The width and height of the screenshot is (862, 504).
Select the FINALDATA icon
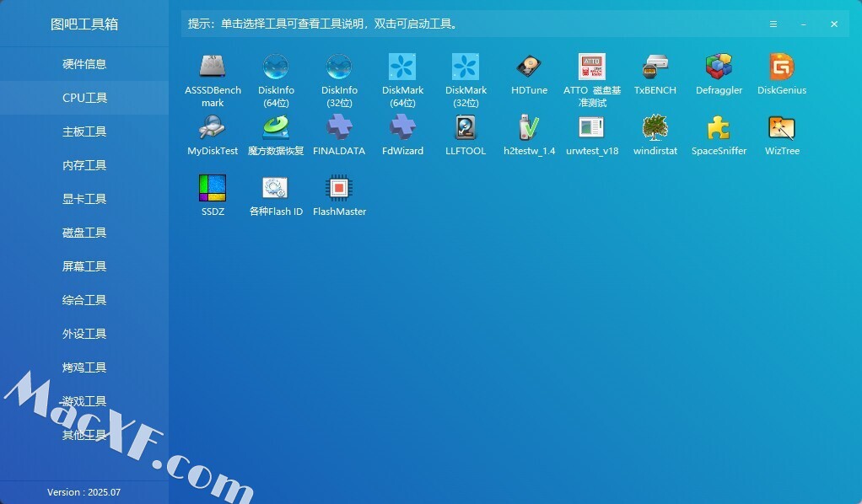click(339, 127)
